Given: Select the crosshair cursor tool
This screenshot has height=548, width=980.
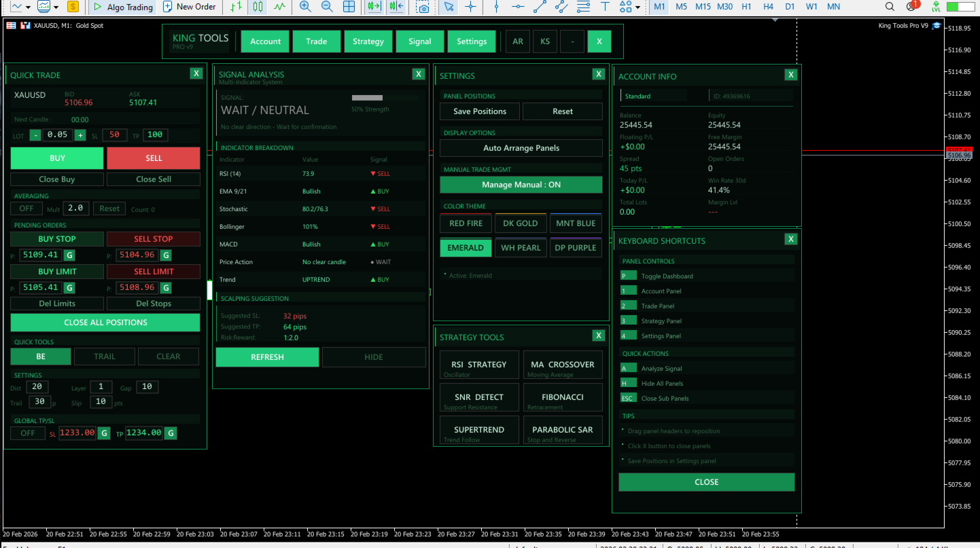Looking at the screenshot, I should coord(470,7).
